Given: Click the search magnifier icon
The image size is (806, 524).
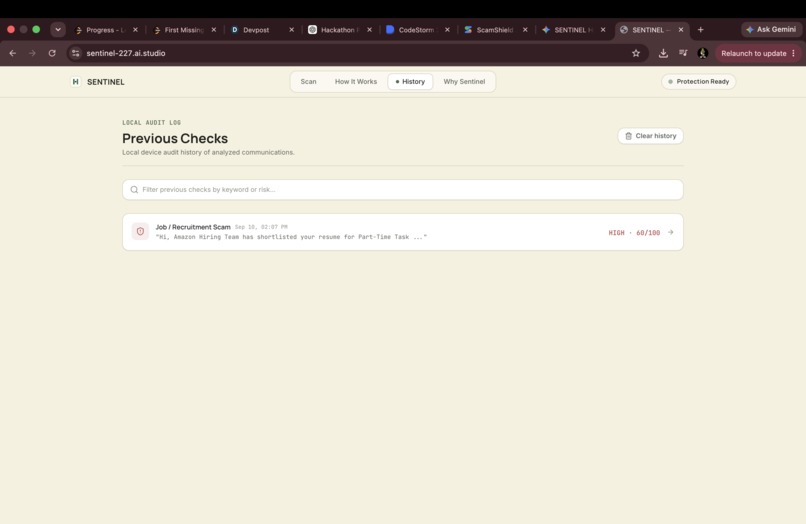Looking at the screenshot, I should click(x=134, y=190).
